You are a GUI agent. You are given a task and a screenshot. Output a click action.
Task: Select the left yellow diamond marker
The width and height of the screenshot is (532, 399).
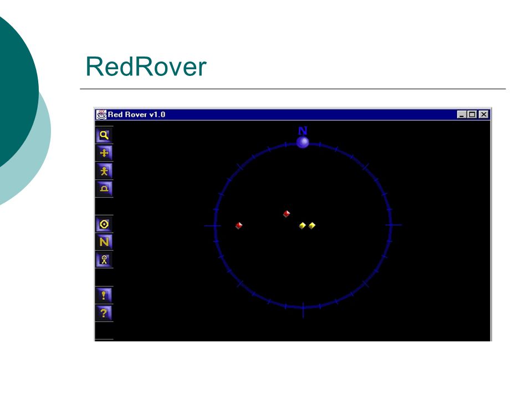[x=303, y=226]
